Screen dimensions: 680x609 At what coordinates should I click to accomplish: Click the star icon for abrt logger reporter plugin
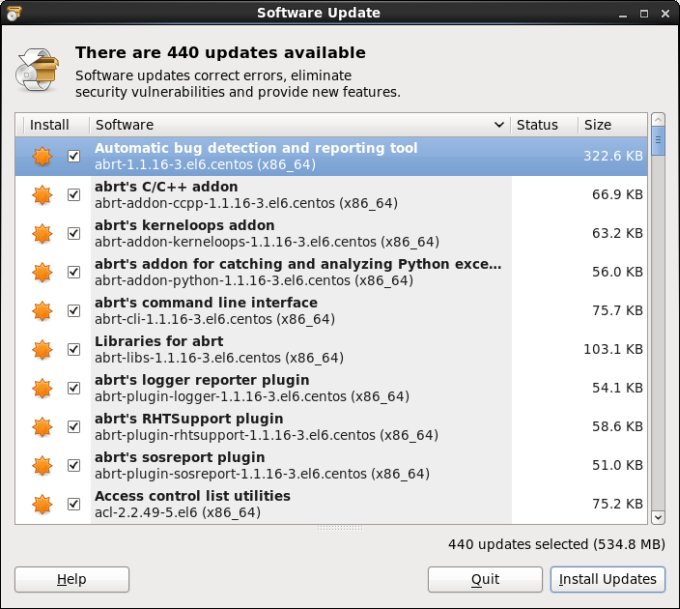coord(42,388)
